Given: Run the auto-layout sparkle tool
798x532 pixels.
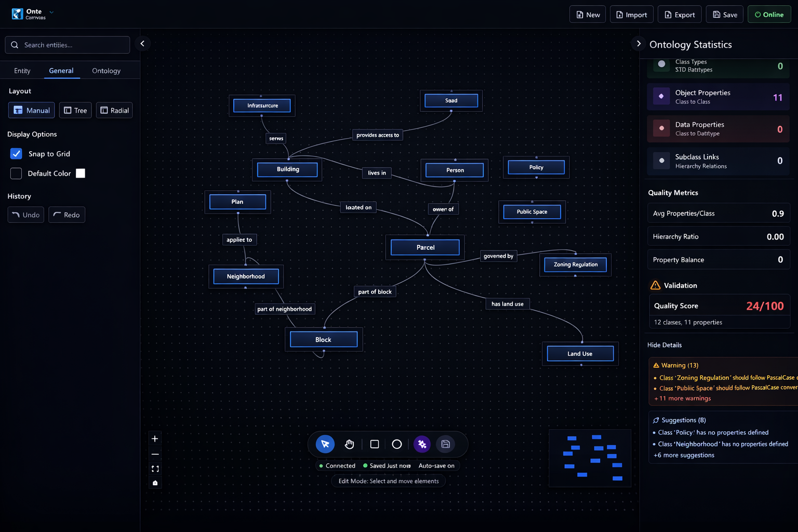Looking at the screenshot, I should click(422, 444).
